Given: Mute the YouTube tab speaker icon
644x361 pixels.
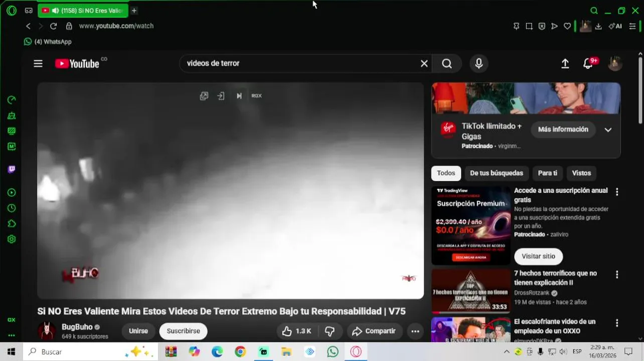Looking at the screenshot, I should 55,11.
